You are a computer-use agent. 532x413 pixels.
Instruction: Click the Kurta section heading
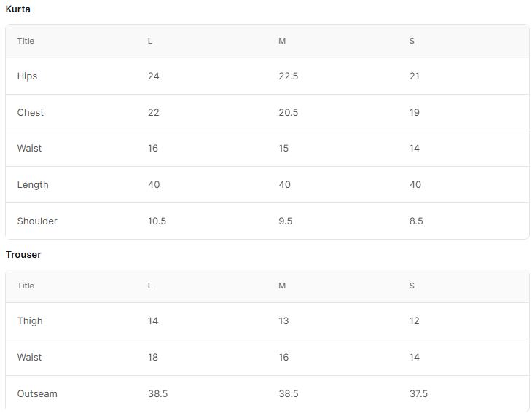pos(18,9)
